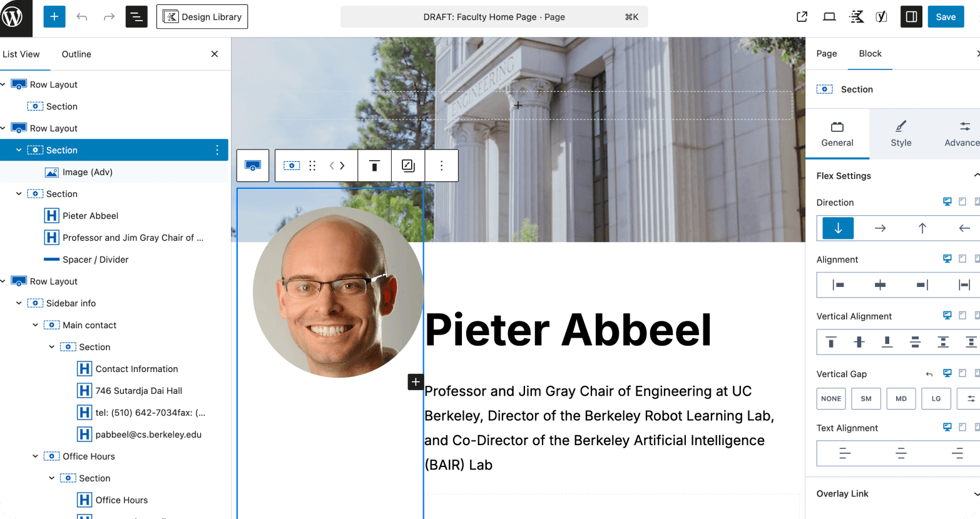
Task: Set text alignment to left
Action: click(844, 453)
